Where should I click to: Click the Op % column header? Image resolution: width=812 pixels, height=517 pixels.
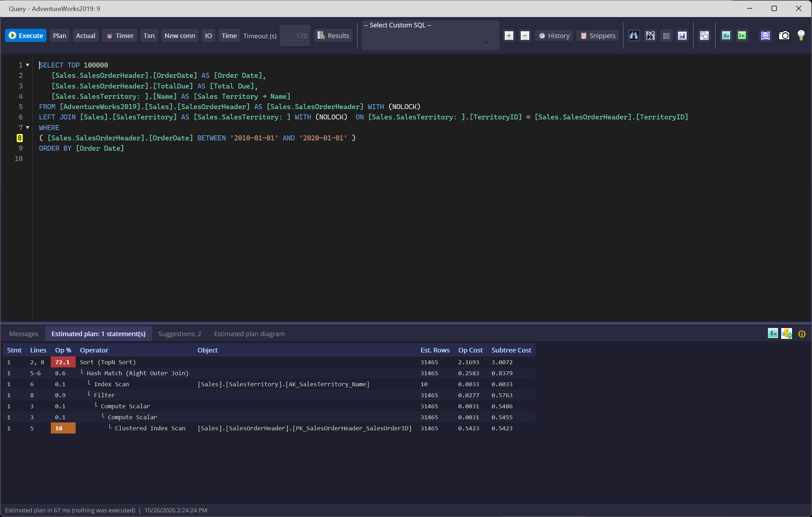tap(63, 350)
